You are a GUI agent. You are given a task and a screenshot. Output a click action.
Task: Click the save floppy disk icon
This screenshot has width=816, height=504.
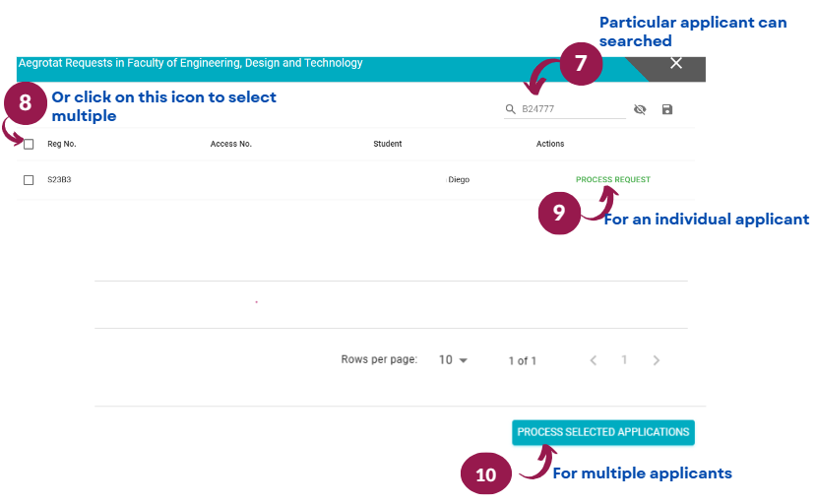point(667,109)
